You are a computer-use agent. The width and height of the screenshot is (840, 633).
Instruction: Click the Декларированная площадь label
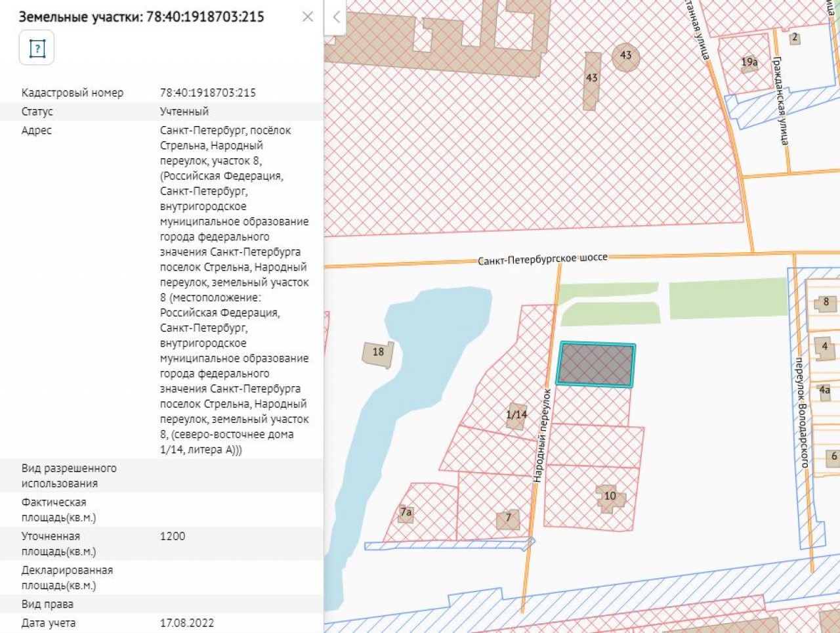(67, 578)
